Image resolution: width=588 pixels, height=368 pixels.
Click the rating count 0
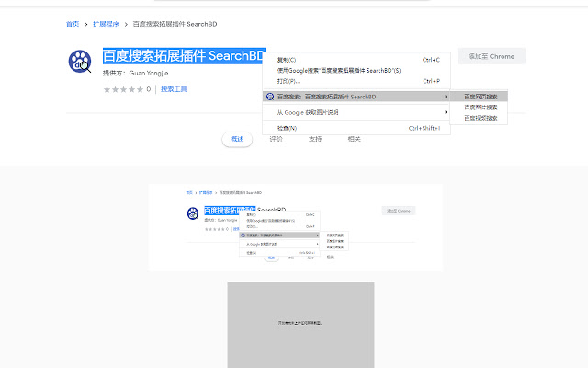[149, 89]
